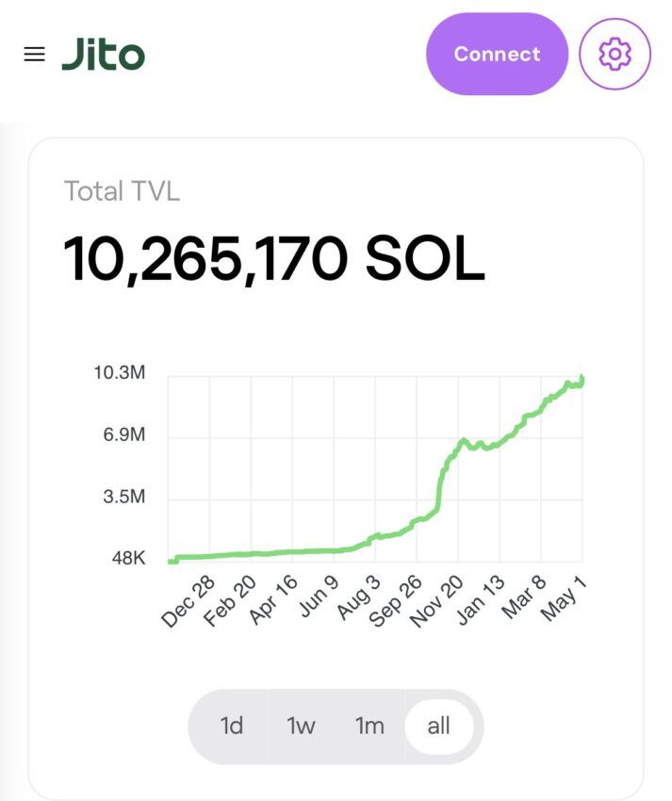Screen dimensions: 672x801
Task: Click the 3.5M axis value
Action: [123, 497]
